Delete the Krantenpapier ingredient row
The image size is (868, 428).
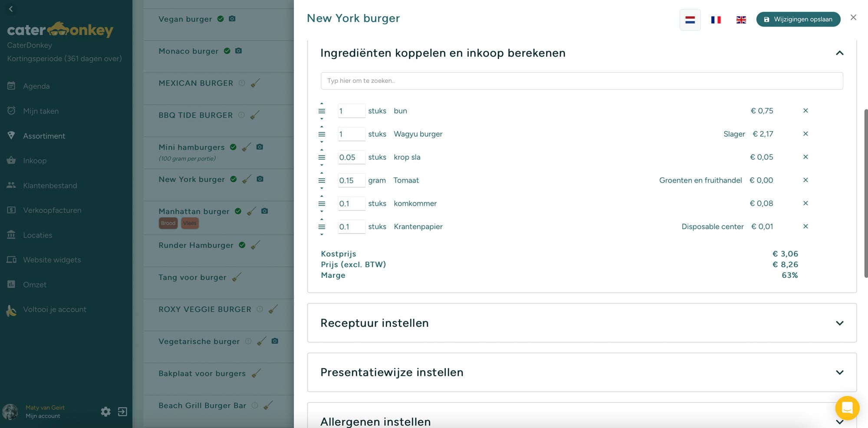(x=805, y=226)
